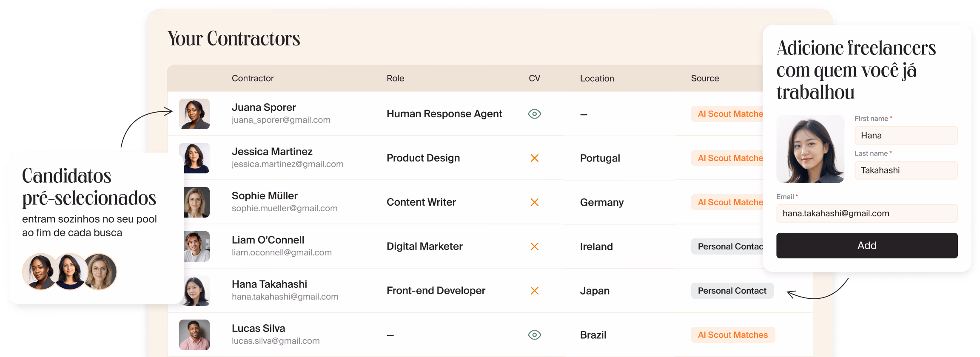The width and height of the screenshot is (980, 357).
Task: Click the Add button
Action: point(867,246)
